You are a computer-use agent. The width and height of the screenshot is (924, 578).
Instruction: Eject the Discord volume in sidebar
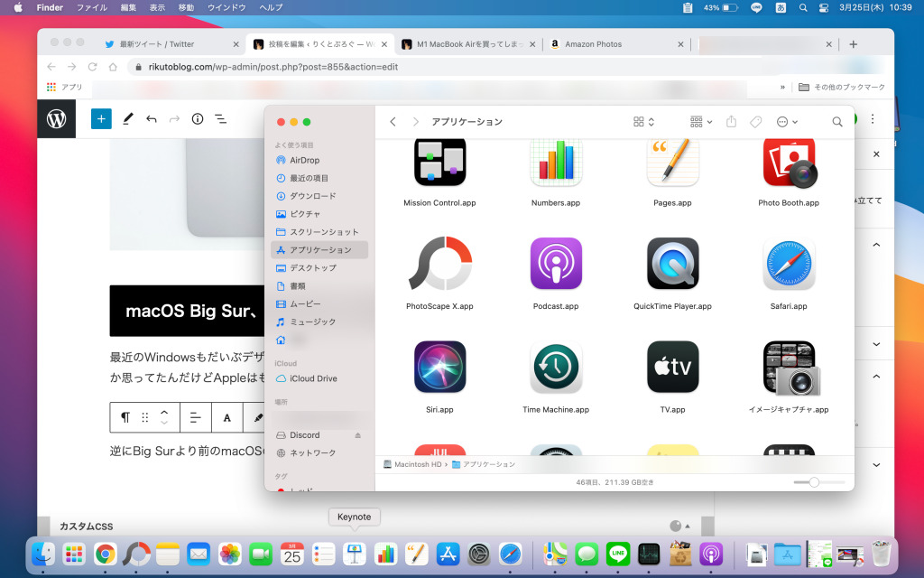click(x=357, y=435)
